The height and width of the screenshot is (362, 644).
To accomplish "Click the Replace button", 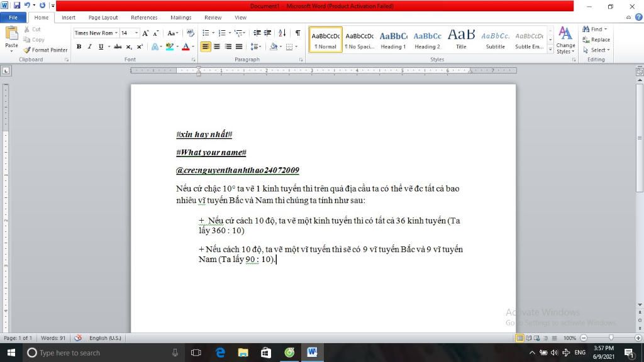I will click(x=596, y=40).
